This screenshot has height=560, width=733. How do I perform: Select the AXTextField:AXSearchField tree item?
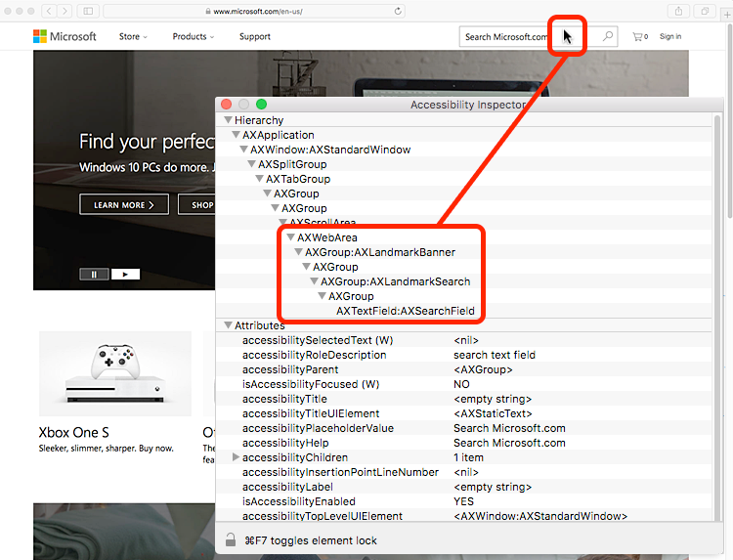click(406, 311)
